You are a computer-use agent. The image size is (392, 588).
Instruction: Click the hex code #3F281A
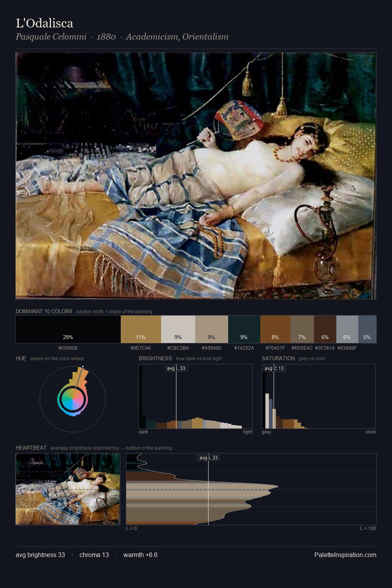coord(325,348)
